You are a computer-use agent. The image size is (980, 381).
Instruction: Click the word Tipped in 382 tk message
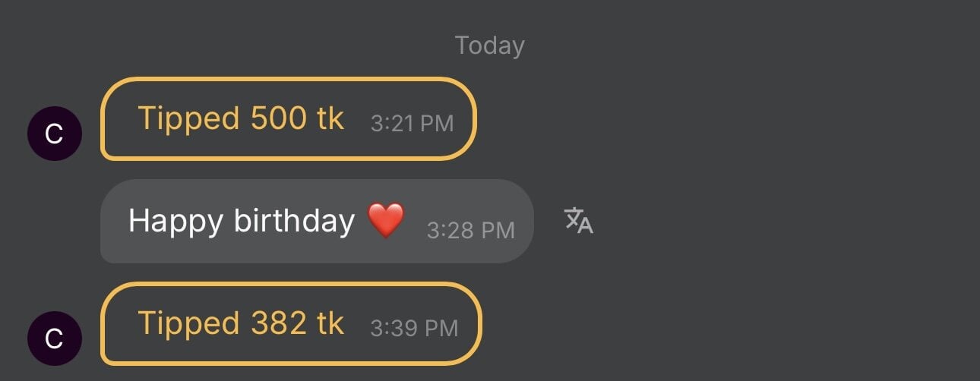coord(188,324)
